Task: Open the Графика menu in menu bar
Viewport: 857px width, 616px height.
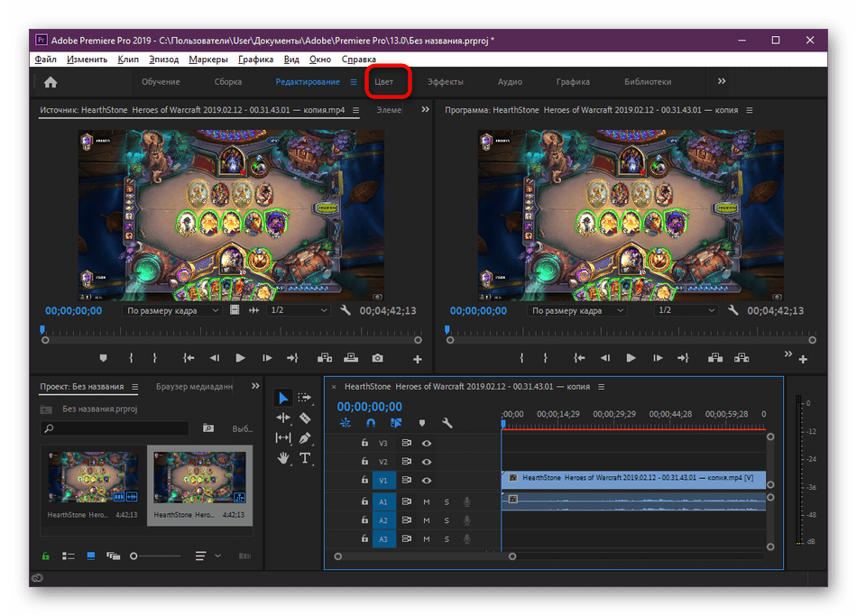Action: click(x=256, y=60)
